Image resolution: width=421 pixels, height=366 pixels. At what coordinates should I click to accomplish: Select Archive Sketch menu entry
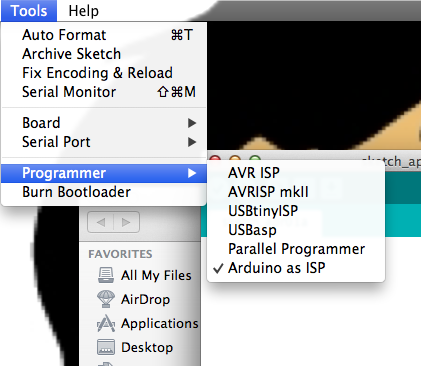tap(104, 54)
